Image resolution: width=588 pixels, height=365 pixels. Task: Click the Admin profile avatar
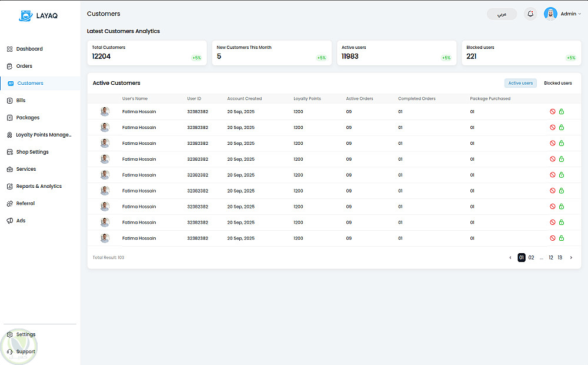coord(550,14)
